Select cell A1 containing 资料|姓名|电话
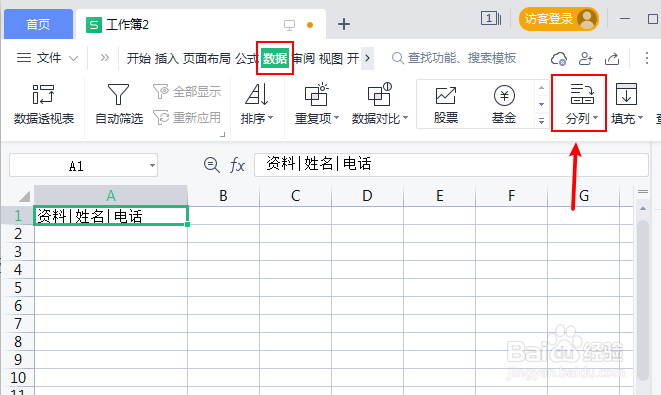This screenshot has height=395, width=661. pos(111,215)
